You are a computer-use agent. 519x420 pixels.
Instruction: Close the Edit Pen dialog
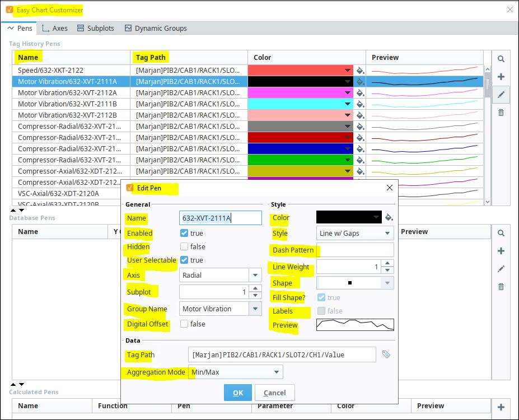[x=390, y=188]
